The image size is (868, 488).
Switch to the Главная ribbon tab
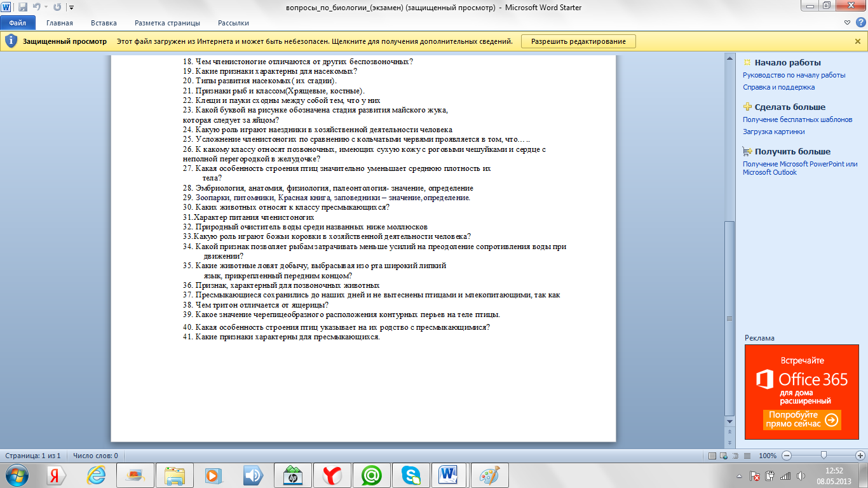(60, 23)
